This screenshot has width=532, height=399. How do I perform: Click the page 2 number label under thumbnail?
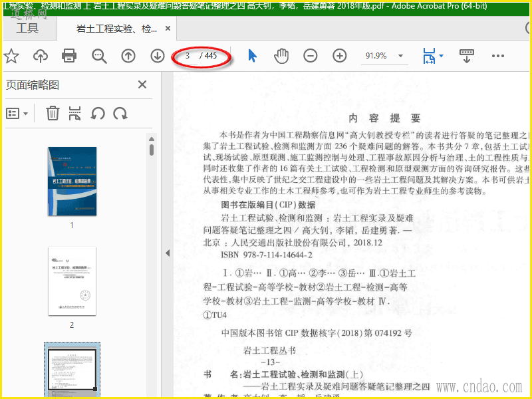pos(72,325)
